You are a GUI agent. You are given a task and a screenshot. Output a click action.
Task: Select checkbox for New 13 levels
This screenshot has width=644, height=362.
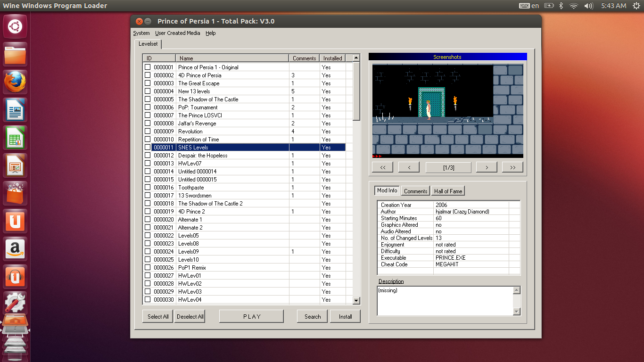coord(148,91)
